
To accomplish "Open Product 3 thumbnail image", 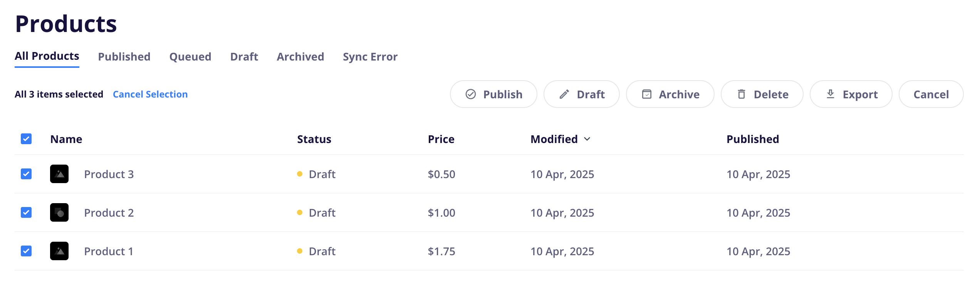I will click(59, 174).
